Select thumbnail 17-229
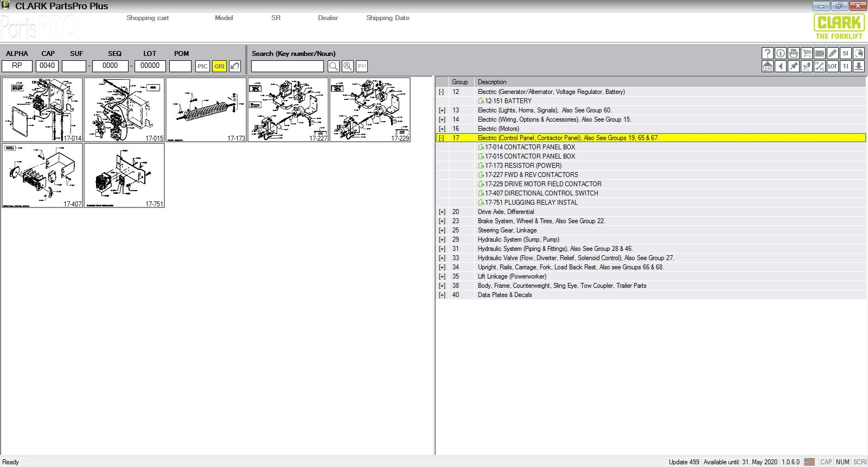 pos(370,110)
